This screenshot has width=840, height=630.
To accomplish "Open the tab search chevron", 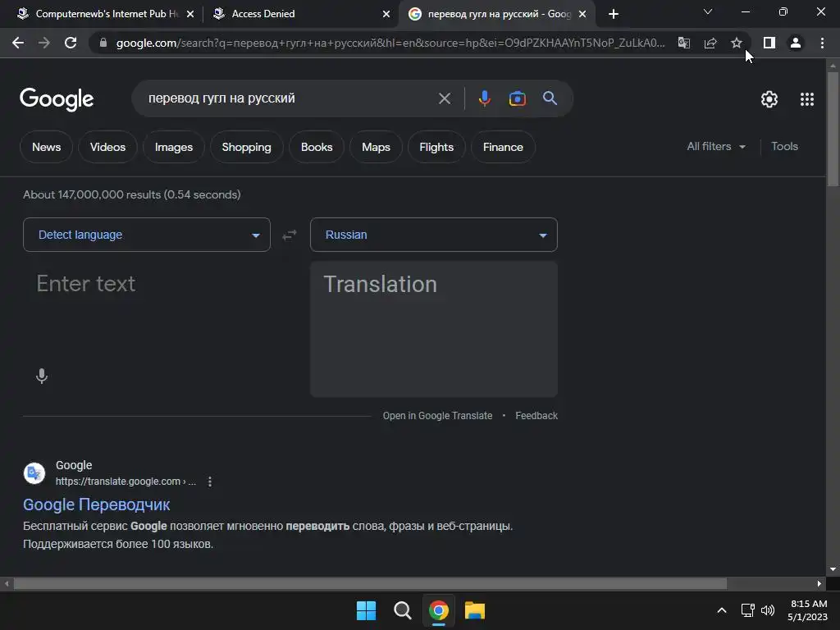I will (x=708, y=11).
